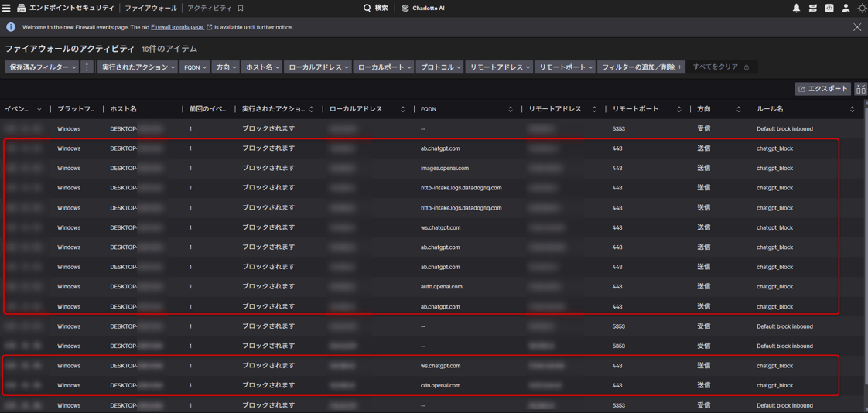Screen dimensions: 868x413
Task: Open リモートポート filter dropdown
Action: [x=566, y=67]
